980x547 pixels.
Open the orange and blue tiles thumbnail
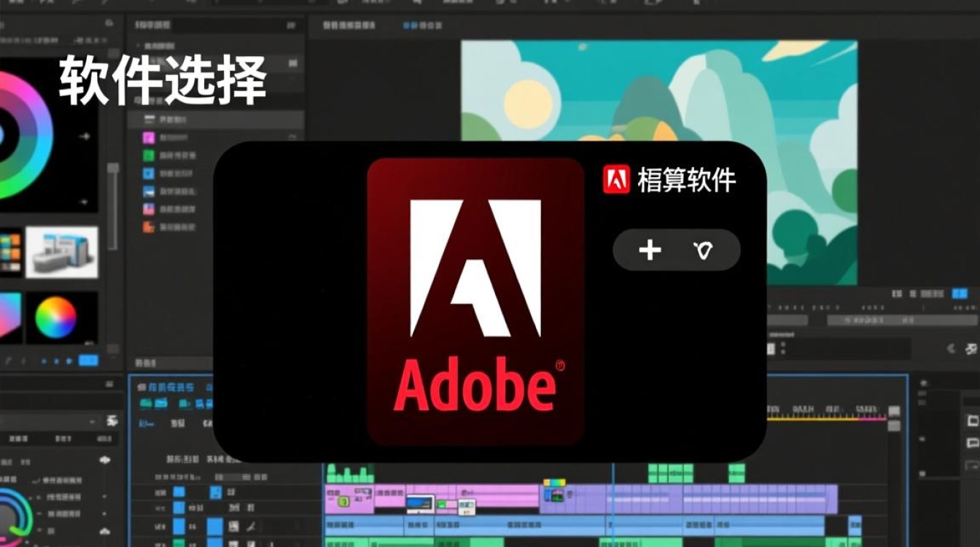click(10, 252)
